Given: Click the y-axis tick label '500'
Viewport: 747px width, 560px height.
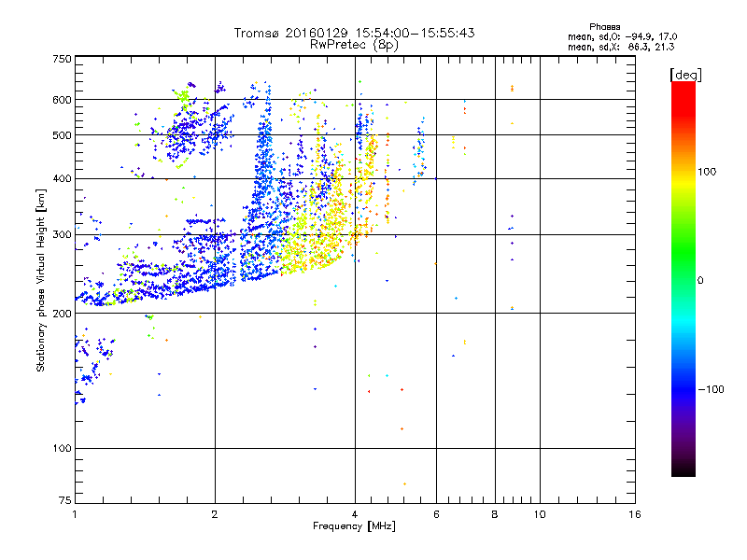Looking at the screenshot, I should click(63, 135).
